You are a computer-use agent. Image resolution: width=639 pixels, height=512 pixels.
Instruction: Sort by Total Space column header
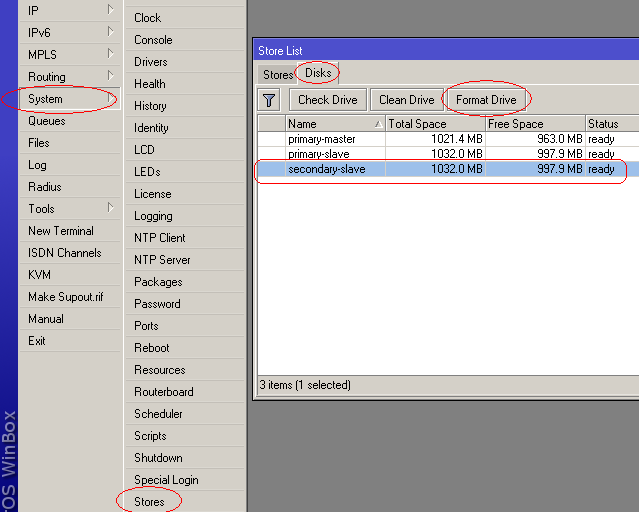[x=434, y=124]
